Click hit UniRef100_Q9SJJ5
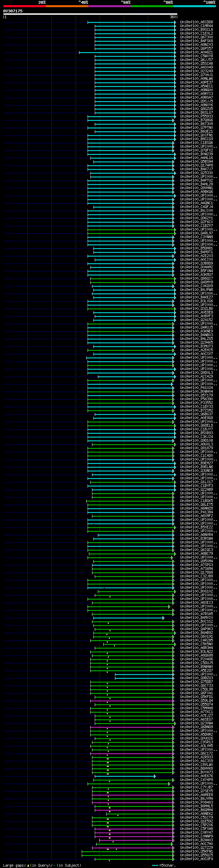The height and width of the screenshot is (868, 219). pyautogui.click(x=196, y=101)
